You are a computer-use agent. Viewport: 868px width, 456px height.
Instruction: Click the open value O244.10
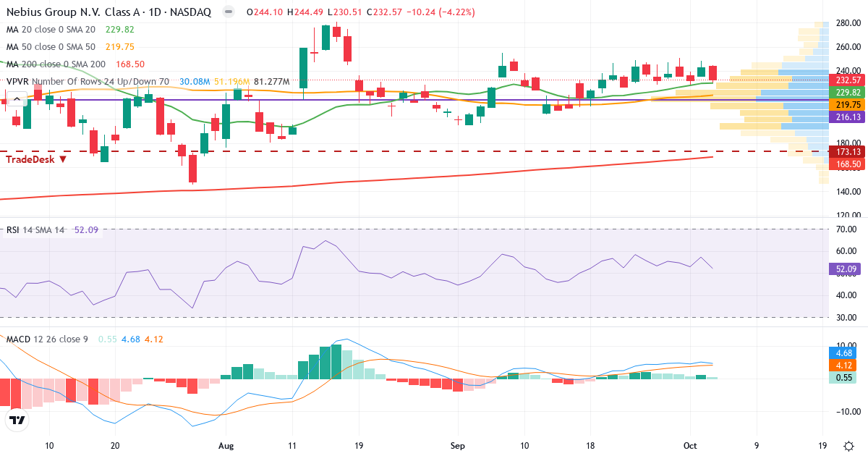(x=264, y=12)
